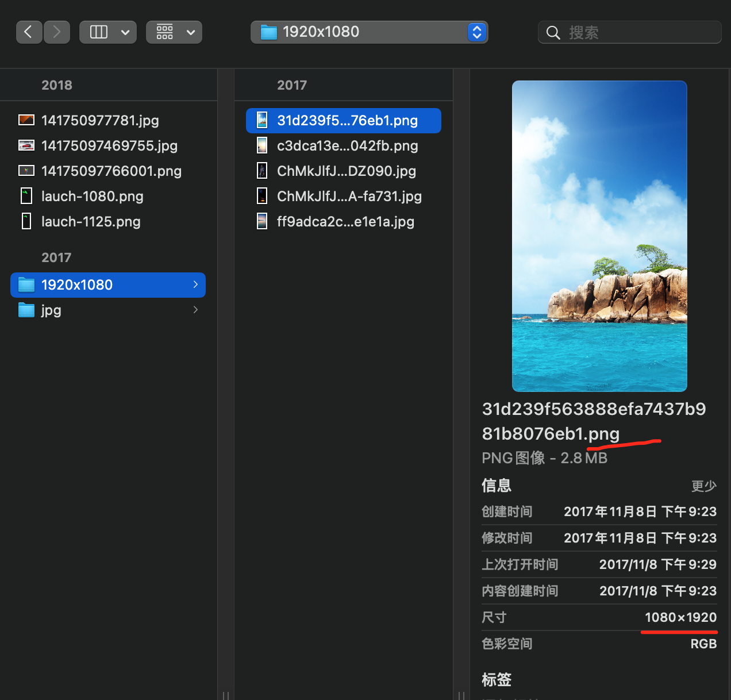Select the c3dca13e...042fb.png file

click(347, 145)
